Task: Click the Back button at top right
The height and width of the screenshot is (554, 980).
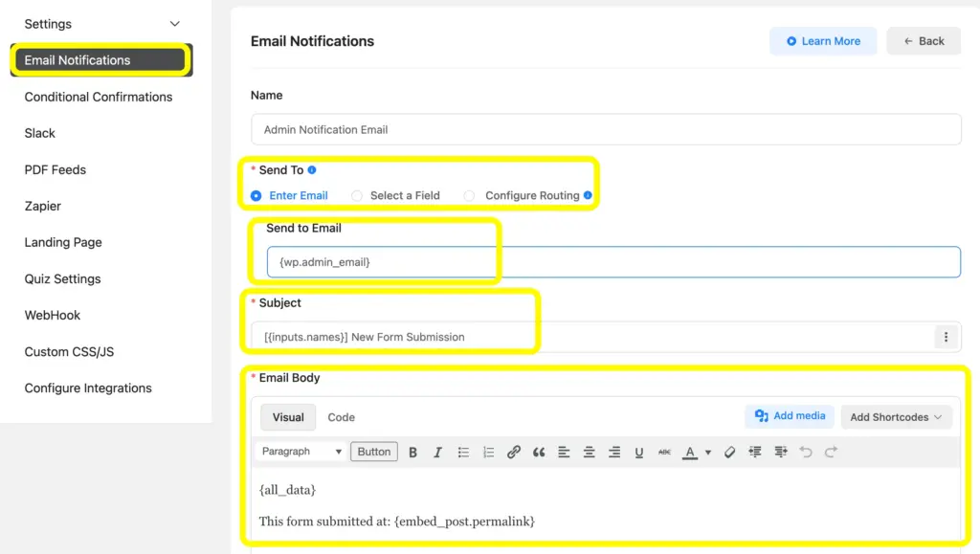Action: pos(923,40)
